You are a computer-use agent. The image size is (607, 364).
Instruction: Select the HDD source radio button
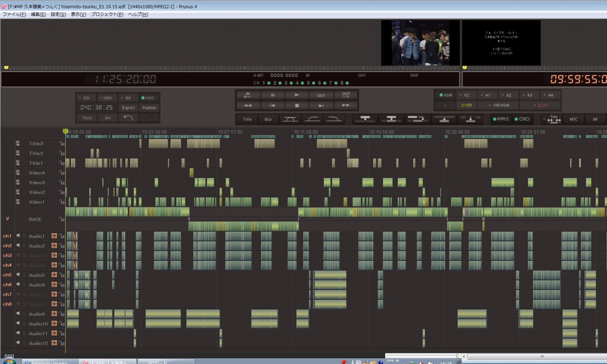[x=149, y=98]
